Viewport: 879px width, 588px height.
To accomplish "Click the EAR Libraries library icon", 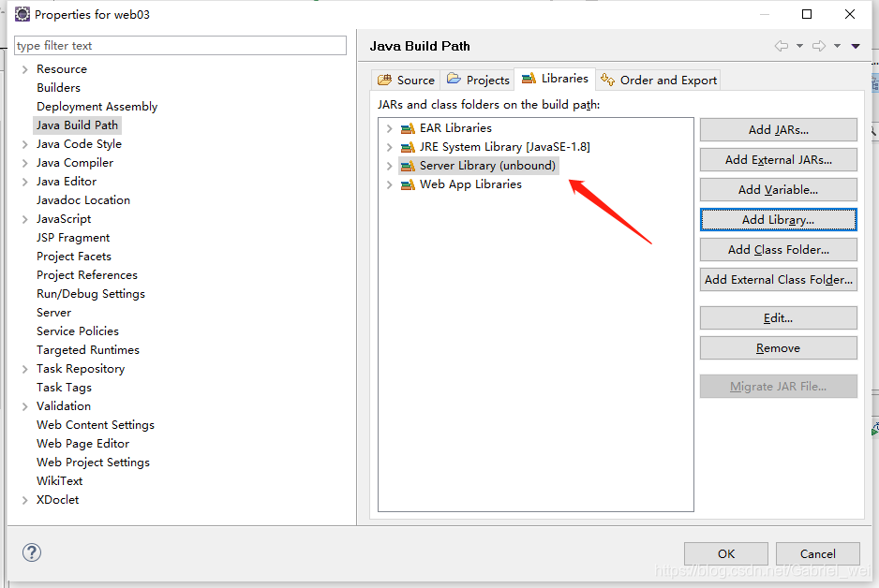I will 408,128.
